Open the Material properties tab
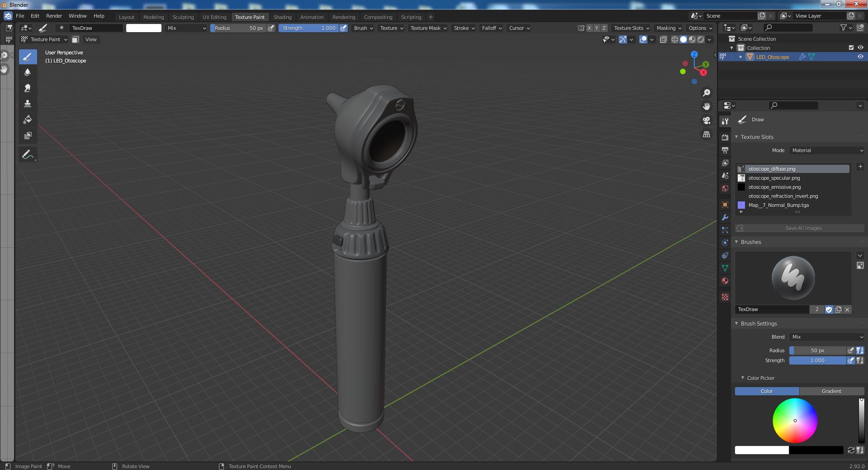Screen dimensions: 868x470 (725, 281)
